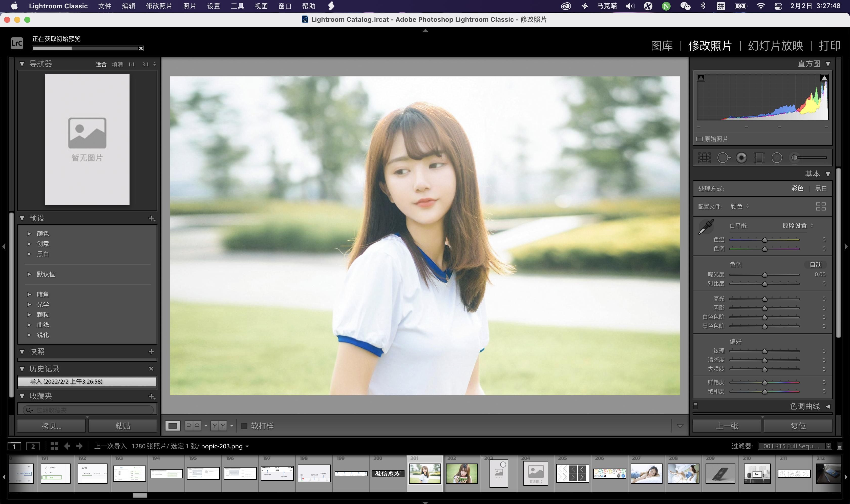Click the 拷贝... copy settings button

[x=52, y=426]
